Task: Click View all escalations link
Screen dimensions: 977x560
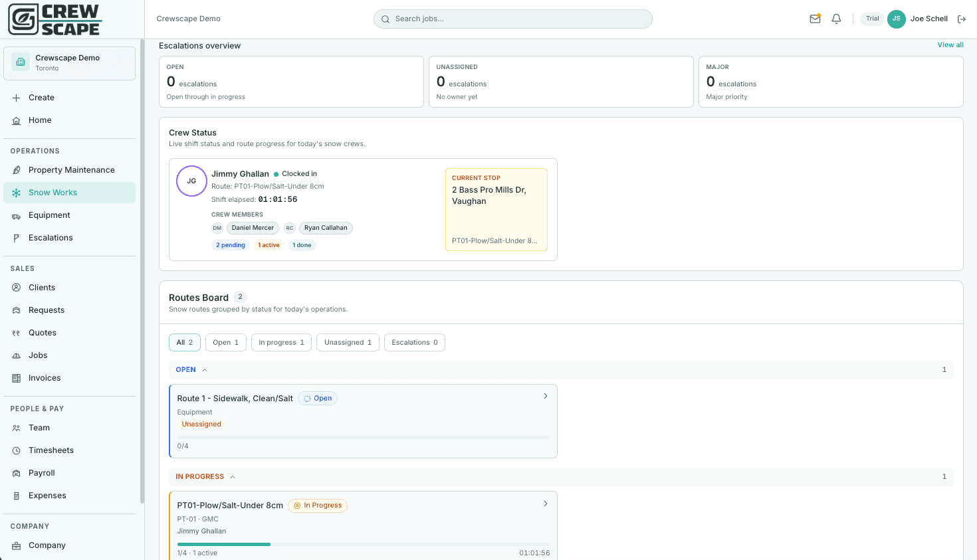Action: tap(950, 45)
